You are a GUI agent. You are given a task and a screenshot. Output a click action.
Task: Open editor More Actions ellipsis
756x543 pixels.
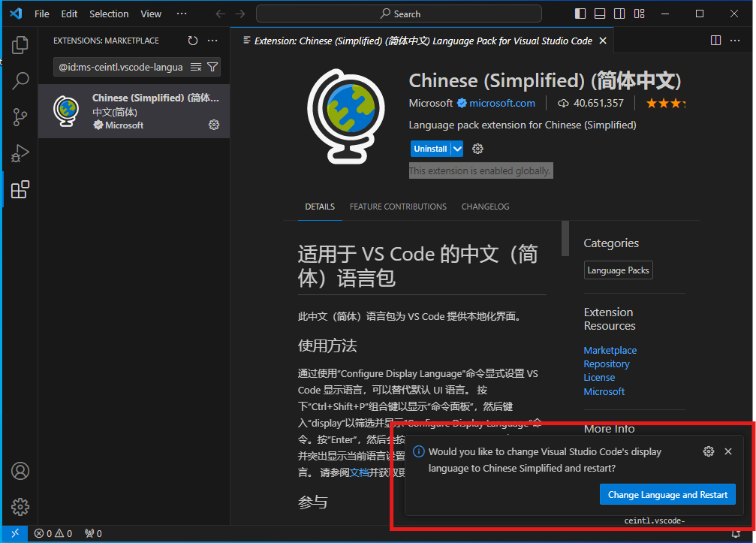coord(735,41)
